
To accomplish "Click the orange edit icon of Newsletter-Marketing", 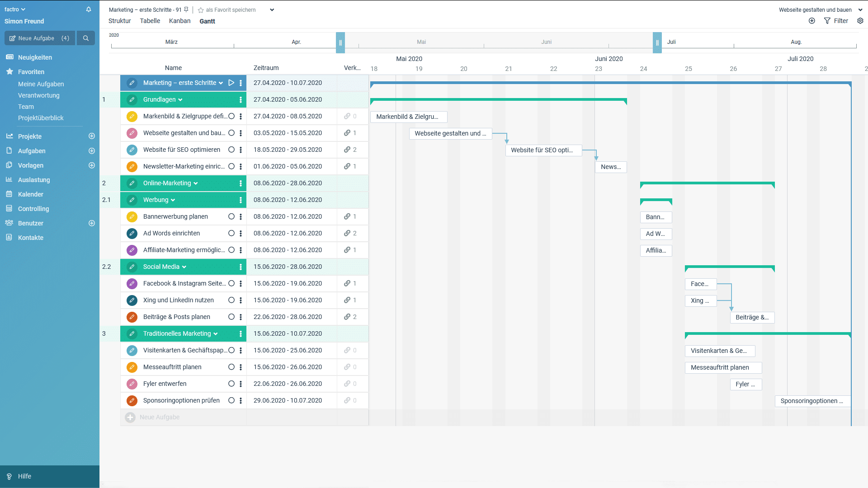I will coord(132,167).
